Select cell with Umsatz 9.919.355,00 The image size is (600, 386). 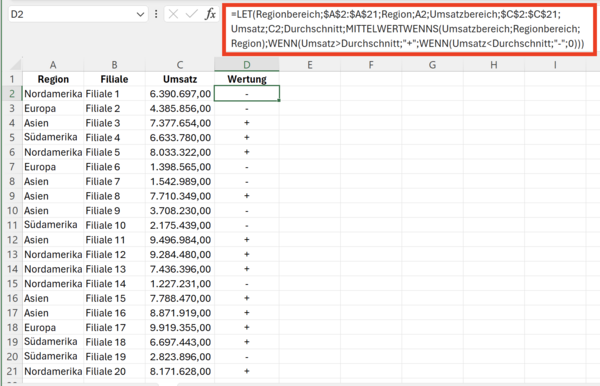click(x=179, y=327)
